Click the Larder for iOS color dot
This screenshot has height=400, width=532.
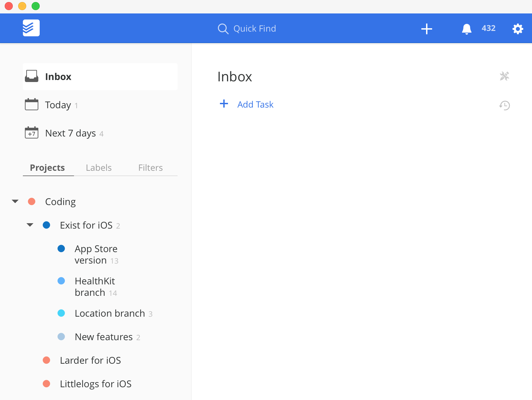[46, 360]
